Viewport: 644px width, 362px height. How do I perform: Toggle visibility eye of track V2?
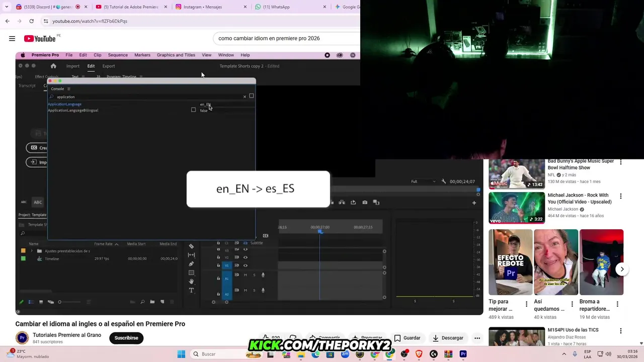pyautogui.click(x=246, y=257)
